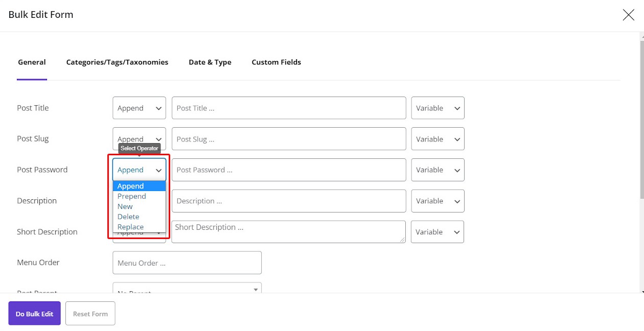The width and height of the screenshot is (644, 331).
Task: Open the Date & Type tab
Action: pos(210,62)
